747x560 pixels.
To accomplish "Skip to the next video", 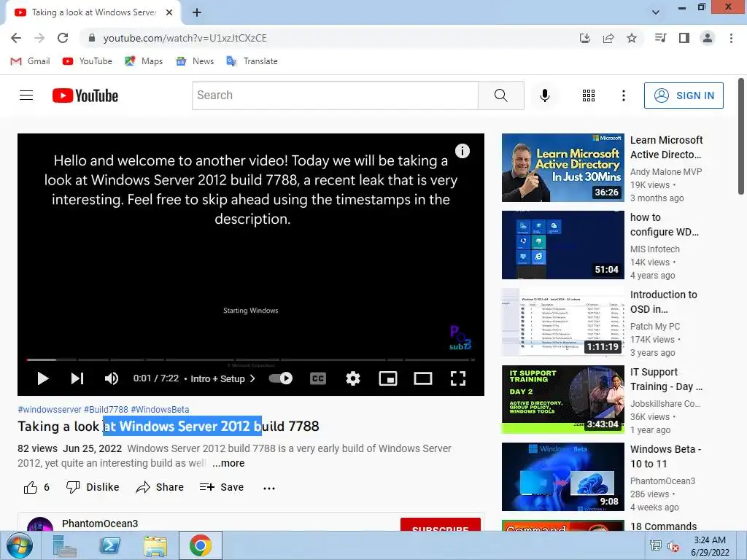I will [x=77, y=378].
